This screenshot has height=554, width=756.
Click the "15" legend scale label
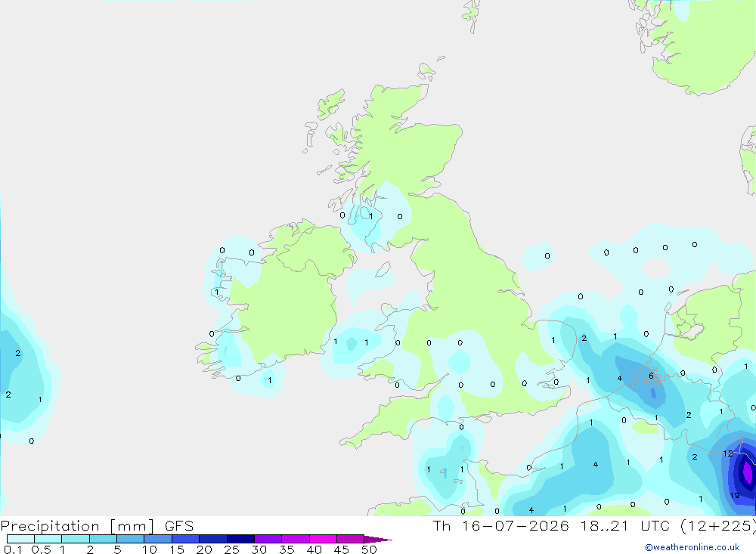click(177, 549)
